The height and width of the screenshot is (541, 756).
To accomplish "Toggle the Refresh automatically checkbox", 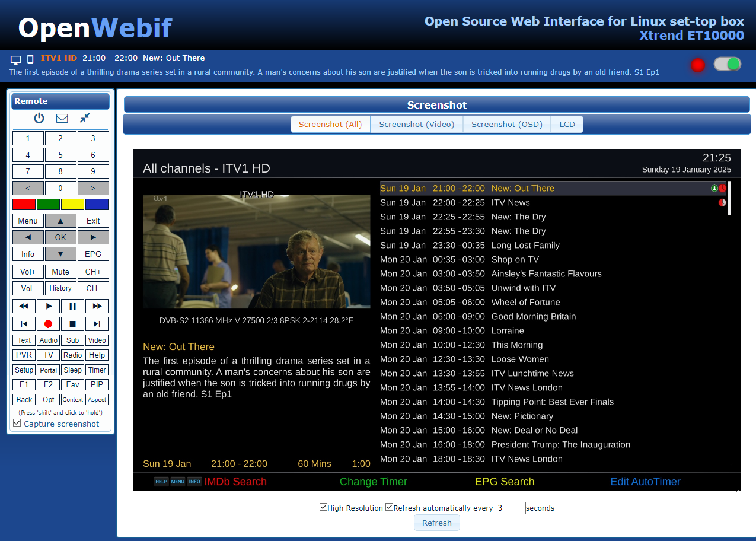I will pos(389,507).
